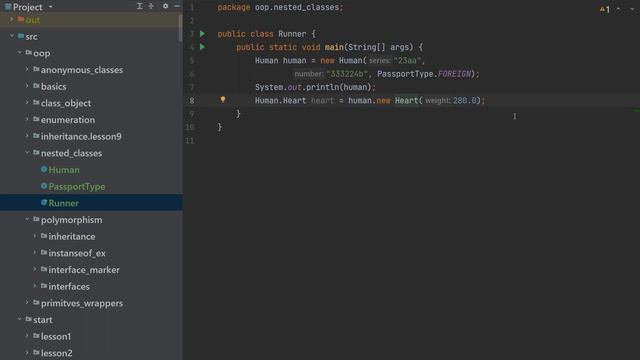
Task: Expand the inheritance package under polymorphism
Action: (x=35, y=236)
